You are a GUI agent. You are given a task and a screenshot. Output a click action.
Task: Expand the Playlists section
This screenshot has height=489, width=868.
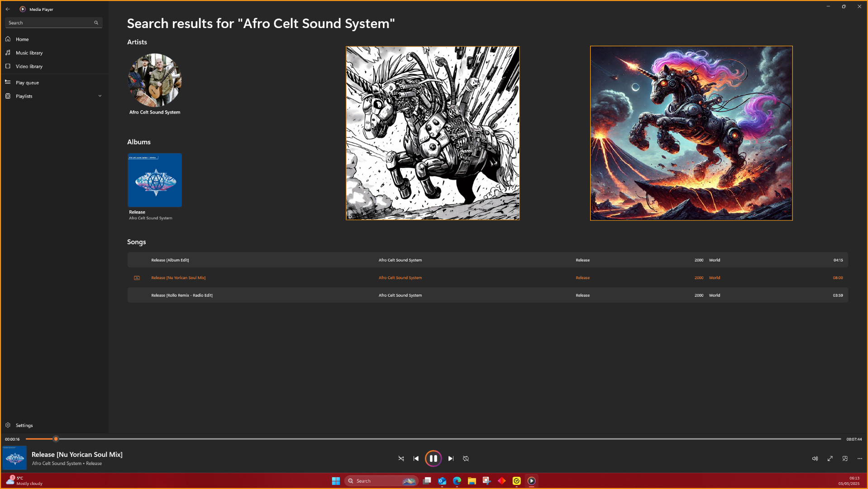click(100, 96)
